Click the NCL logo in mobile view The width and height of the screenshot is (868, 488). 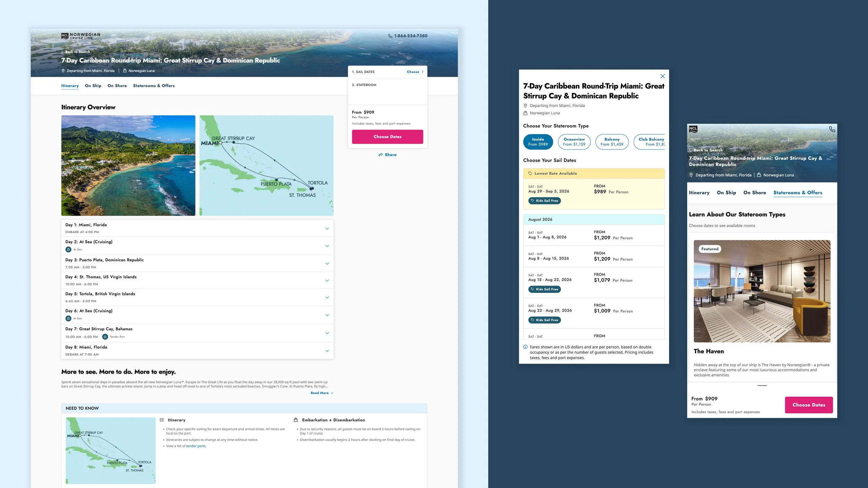693,129
